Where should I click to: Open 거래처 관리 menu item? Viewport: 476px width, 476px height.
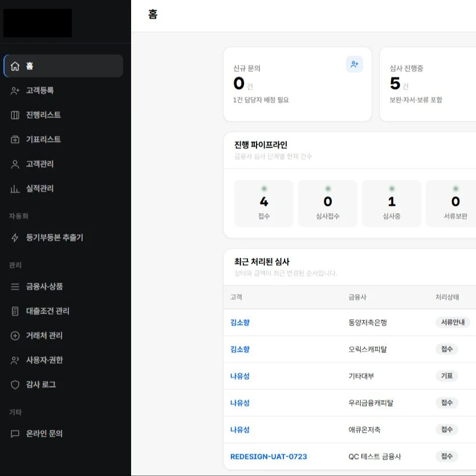pos(63,336)
